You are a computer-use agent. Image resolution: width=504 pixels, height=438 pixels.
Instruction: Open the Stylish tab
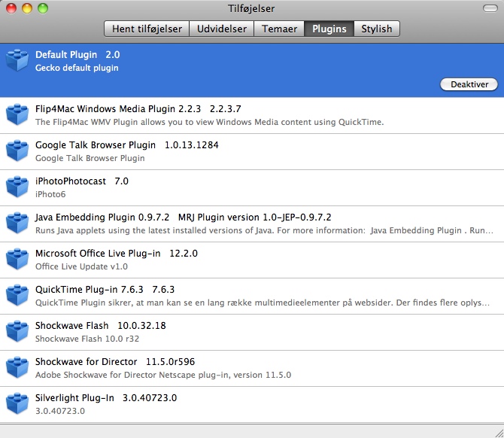pyautogui.click(x=377, y=29)
